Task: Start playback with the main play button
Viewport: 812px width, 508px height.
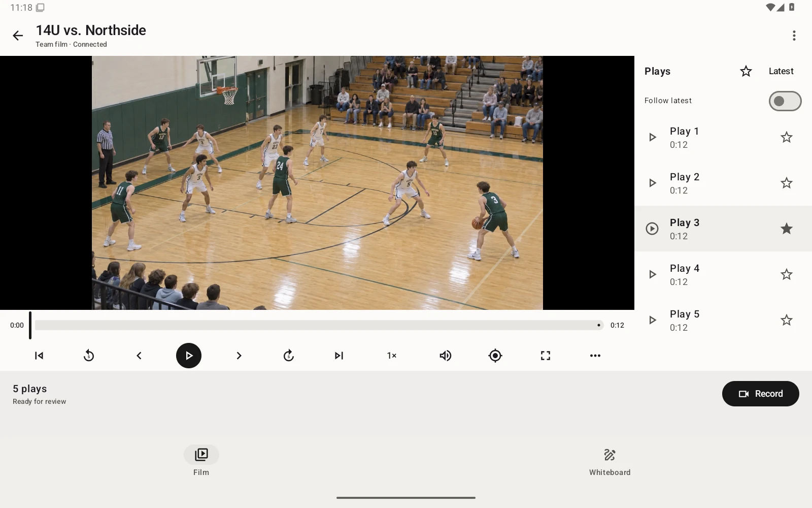Action: coord(189,356)
